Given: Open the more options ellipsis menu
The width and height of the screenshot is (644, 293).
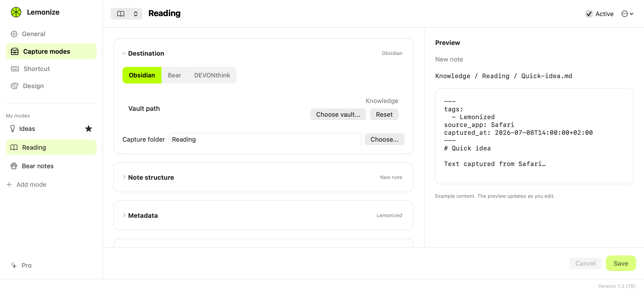Looking at the screenshot, I should pyautogui.click(x=627, y=14).
